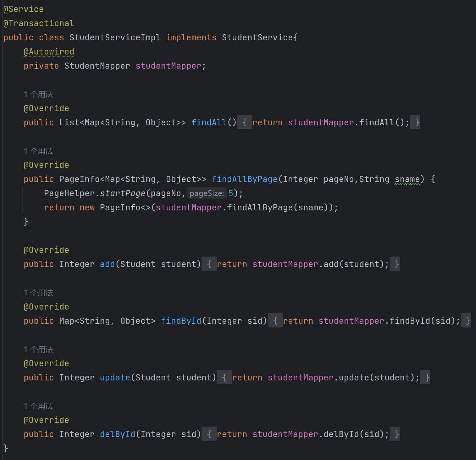Click the sname parameter with warning underline
The image size is (476, 460).
pyautogui.click(x=407, y=179)
